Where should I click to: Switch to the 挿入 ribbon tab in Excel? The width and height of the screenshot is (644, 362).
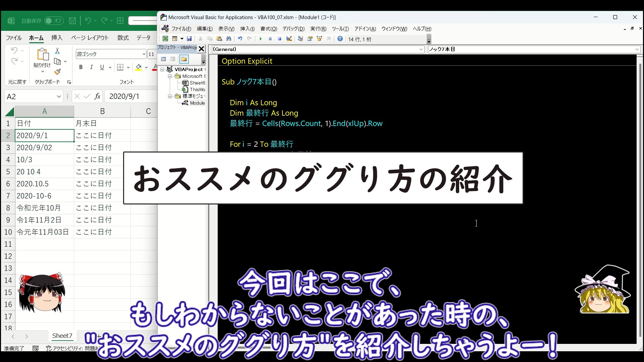click(57, 38)
